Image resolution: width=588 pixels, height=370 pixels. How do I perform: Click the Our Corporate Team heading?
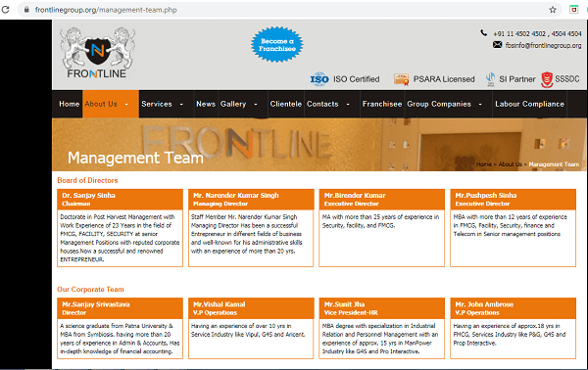coord(90,289)
